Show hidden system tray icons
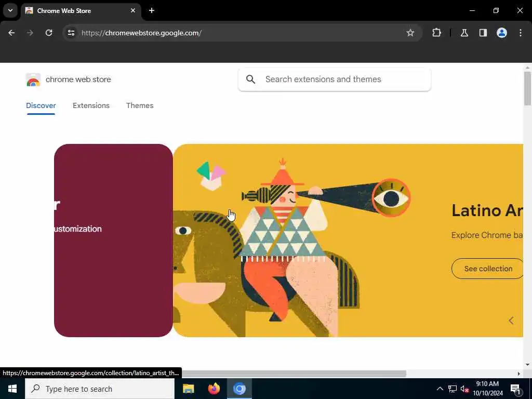 pos(440,389)
